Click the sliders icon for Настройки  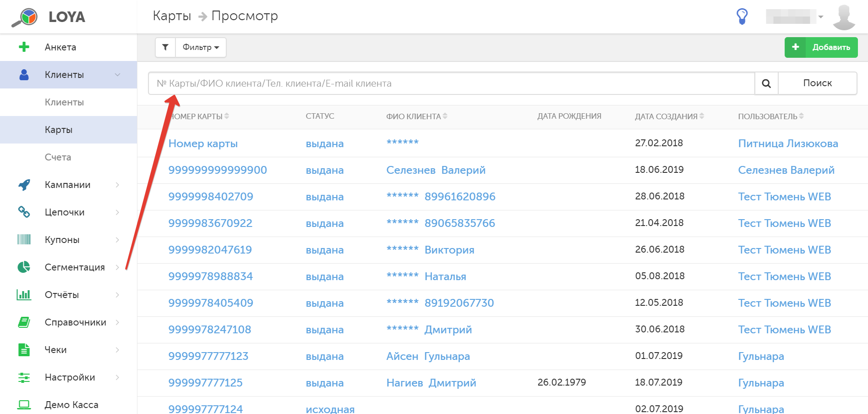pos(24,377)
